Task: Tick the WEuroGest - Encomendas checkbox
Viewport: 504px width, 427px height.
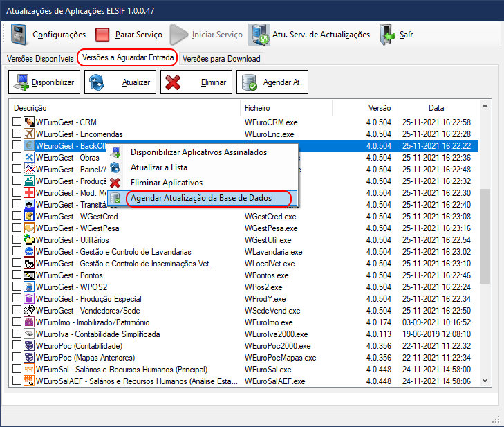Action: coord(17,134)
